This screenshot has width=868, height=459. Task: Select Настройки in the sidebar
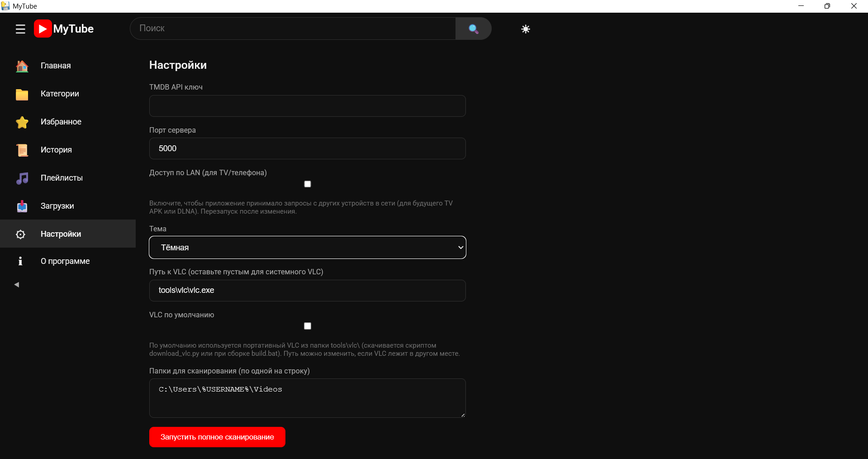68,234
